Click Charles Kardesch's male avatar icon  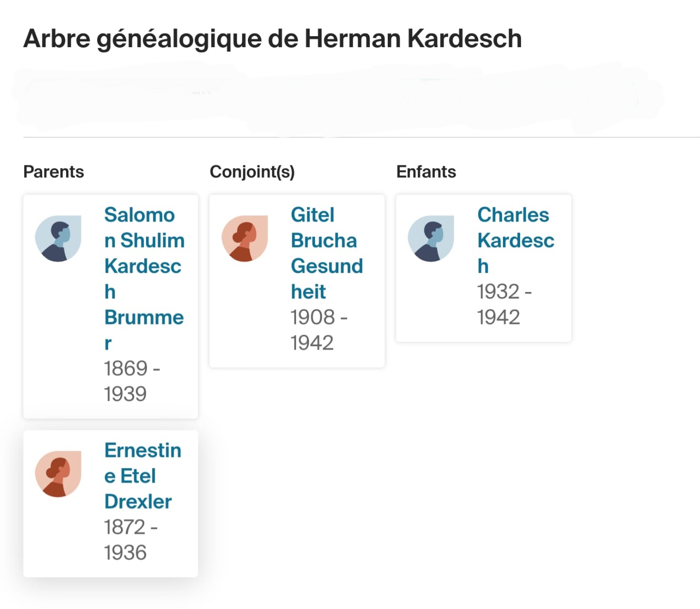pos(431,238)
